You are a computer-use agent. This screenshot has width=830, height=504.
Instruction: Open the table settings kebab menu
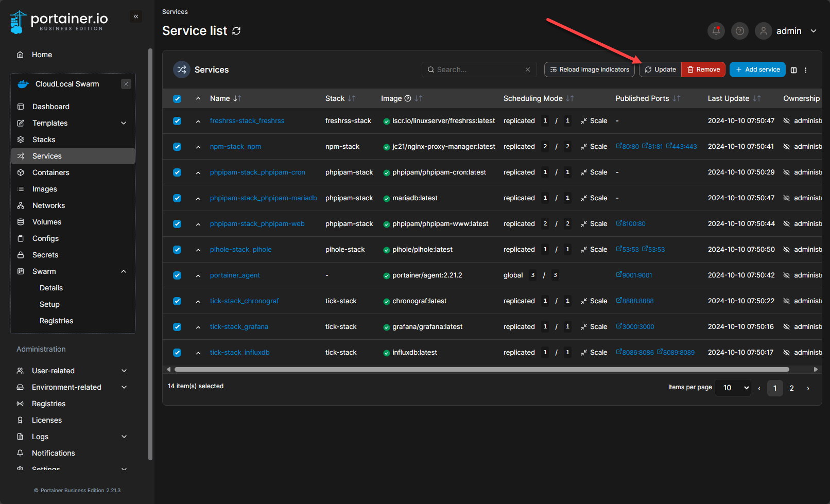[805, 70]
